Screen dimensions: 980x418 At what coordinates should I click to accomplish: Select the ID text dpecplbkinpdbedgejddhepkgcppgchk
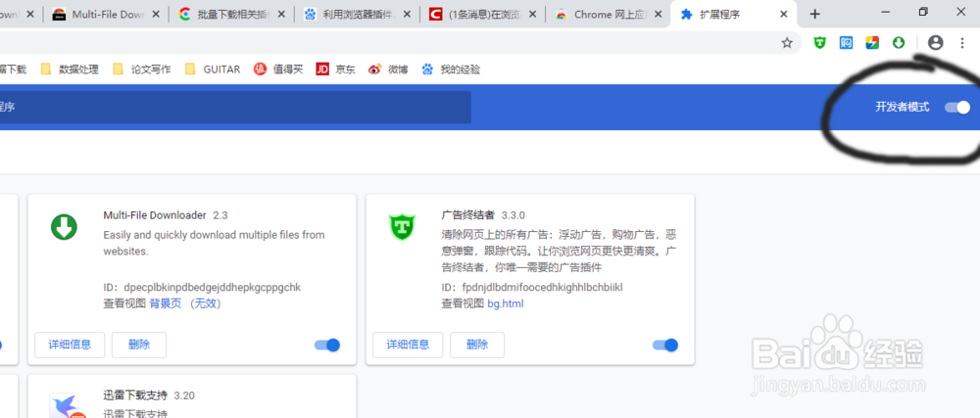point(213,288)
